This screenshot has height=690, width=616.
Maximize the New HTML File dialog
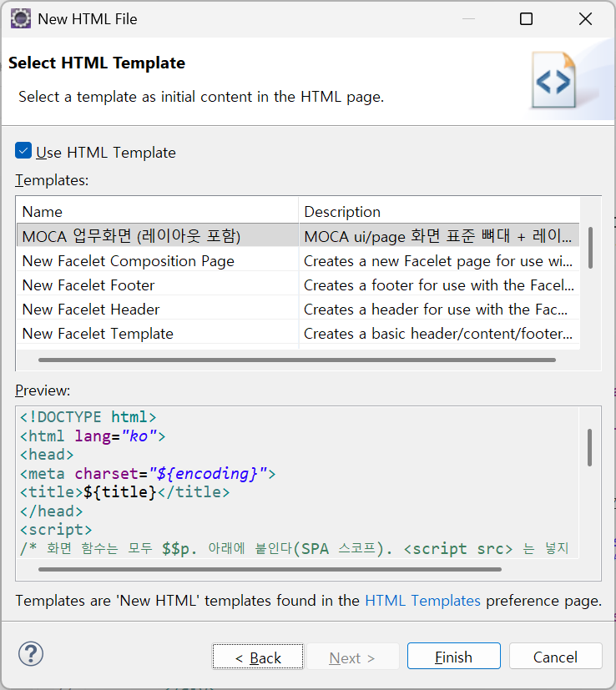click(526, 19)
